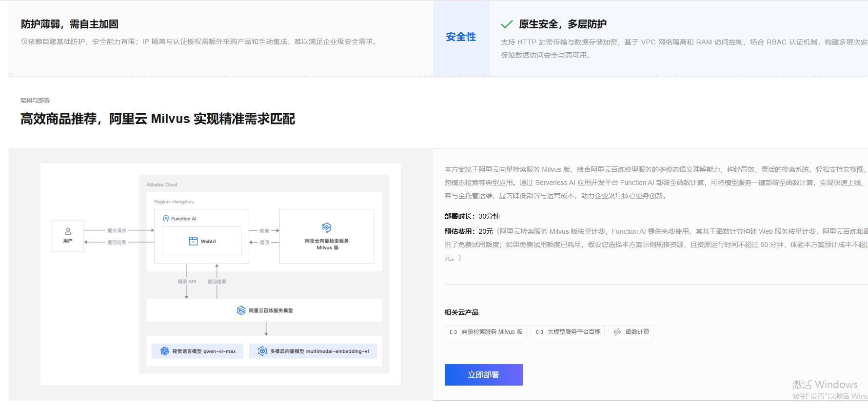This screenshot has width=868, height=410.
Task: Click the Function AI icon in diagram
Action: pyautogui.click(x=166, y=219)
